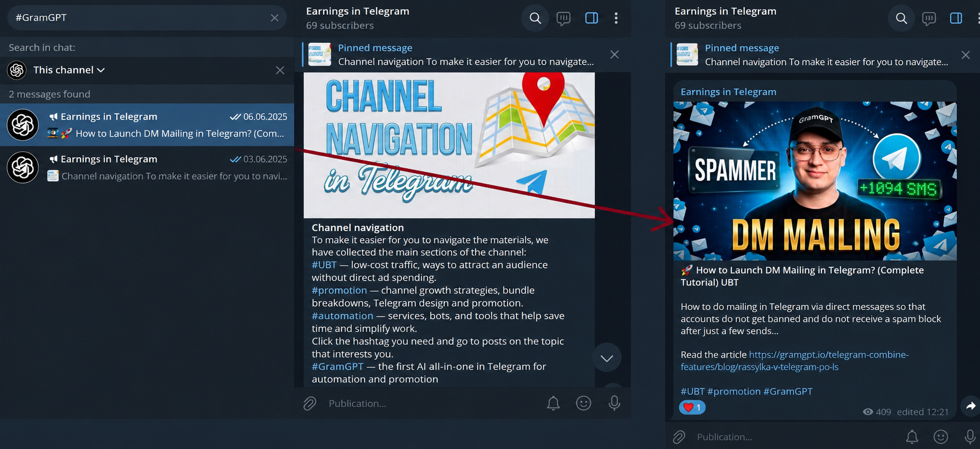Click #GramGPT hashtag under DM Mailing post

[x=788, y=391]
